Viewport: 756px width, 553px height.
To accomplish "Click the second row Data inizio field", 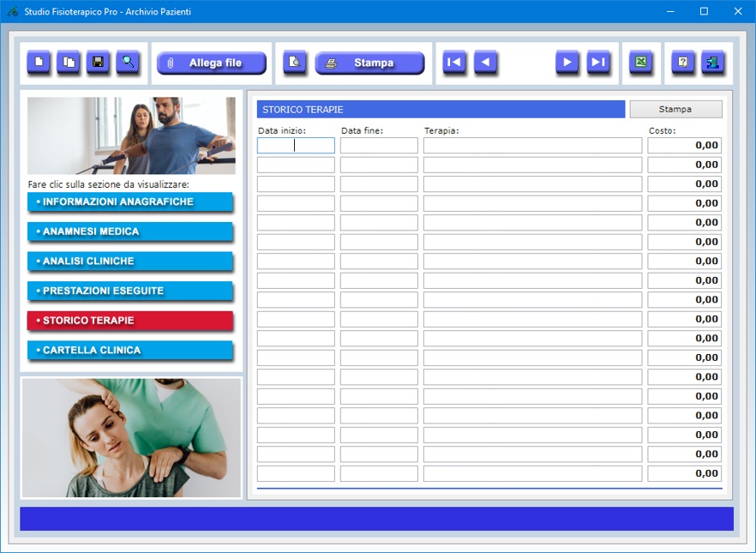I will pyautogui.click(x=296, y=165).
